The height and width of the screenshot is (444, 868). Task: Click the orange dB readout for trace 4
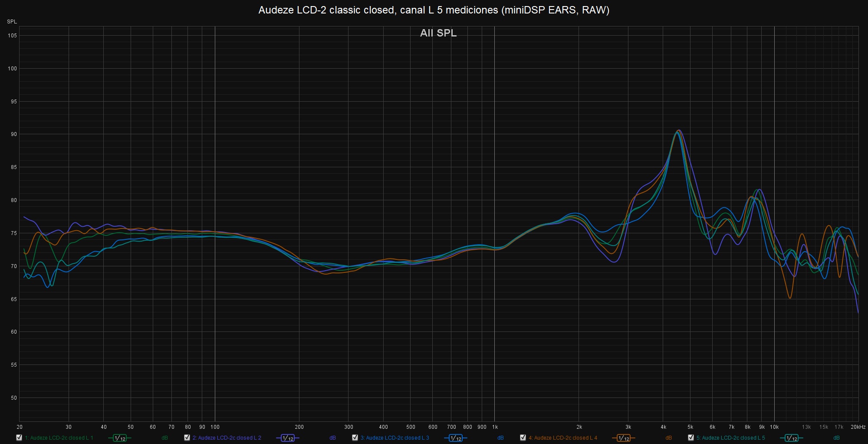[668, 438]
